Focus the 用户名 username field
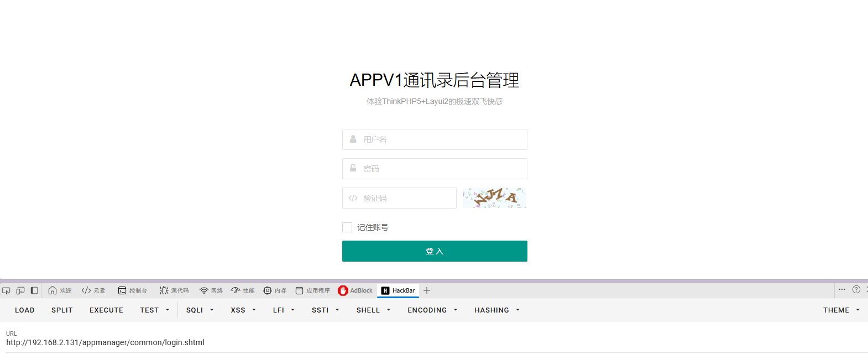The height and width of the screenshot is (359, 868). tap(435, 139)
